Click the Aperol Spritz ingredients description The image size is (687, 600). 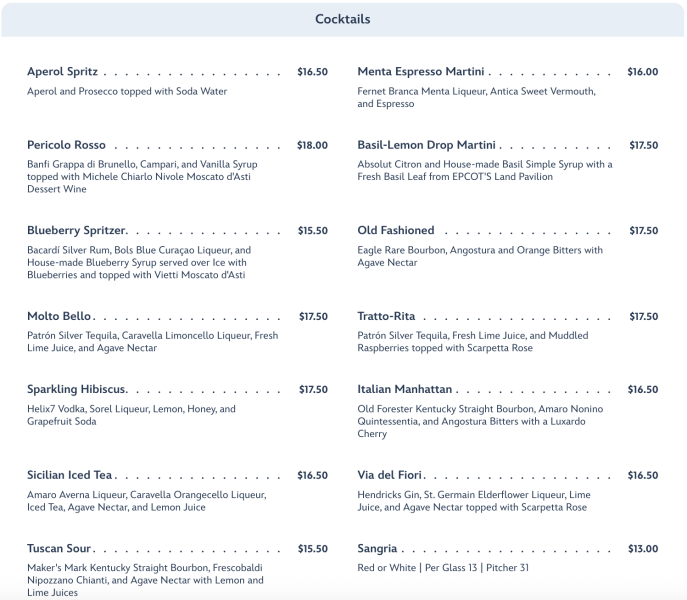point(127,91)
